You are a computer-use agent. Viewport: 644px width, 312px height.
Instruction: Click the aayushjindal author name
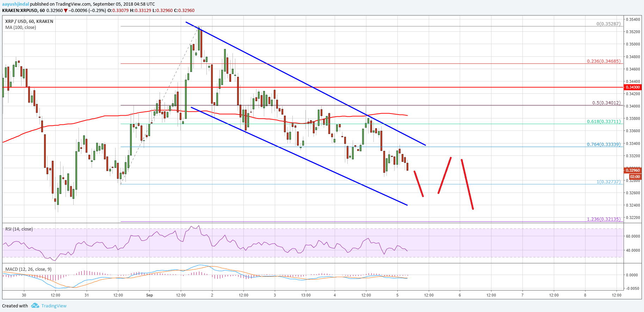16,4
